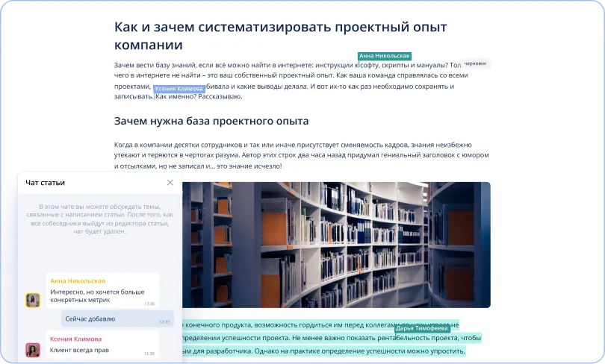The height and width of the screenshot is (364, 605).
Task: Click timestamp 12:31 on the reply message
Action: pyautogui.click(x=164, y=322)
